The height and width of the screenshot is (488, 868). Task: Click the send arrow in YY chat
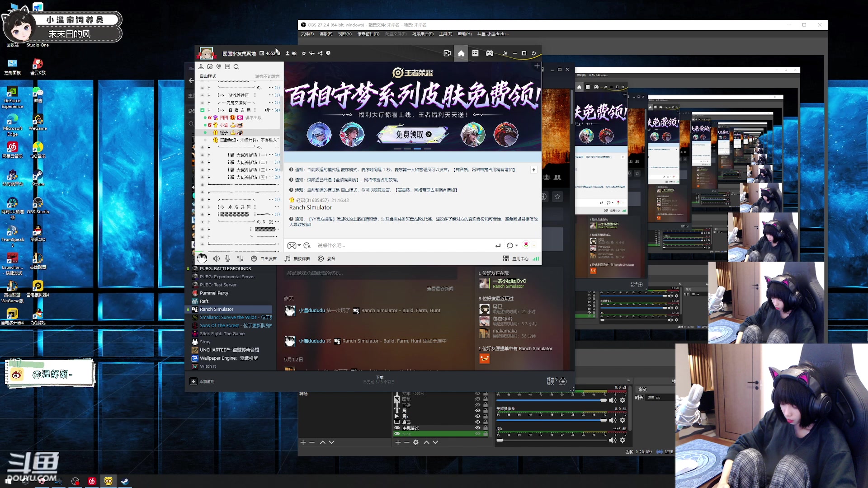click(x=498, y=245)
